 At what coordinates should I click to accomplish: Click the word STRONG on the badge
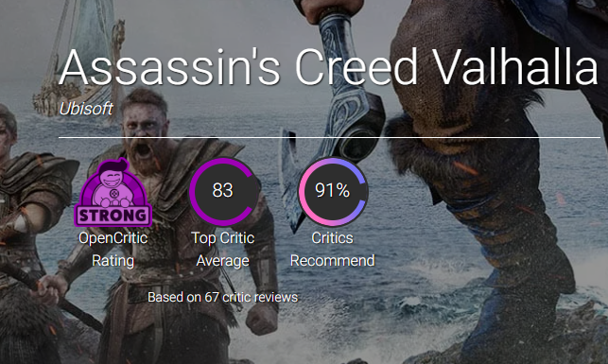click(113, 216)
